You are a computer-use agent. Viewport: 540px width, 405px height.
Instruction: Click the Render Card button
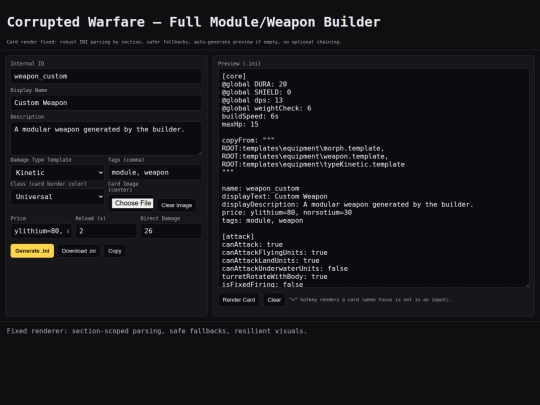point(239,300)
